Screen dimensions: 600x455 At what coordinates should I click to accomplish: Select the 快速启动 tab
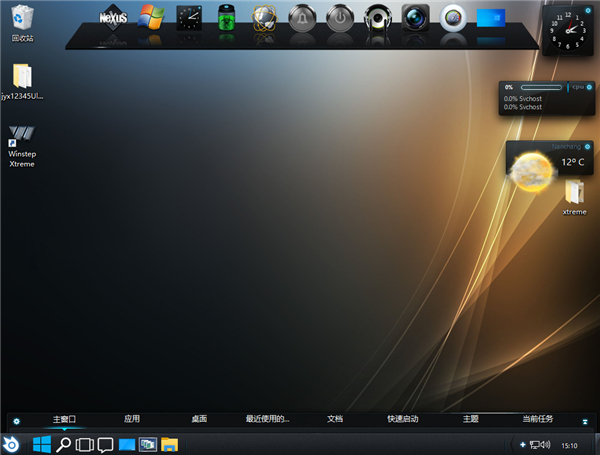tap(402, 419)
